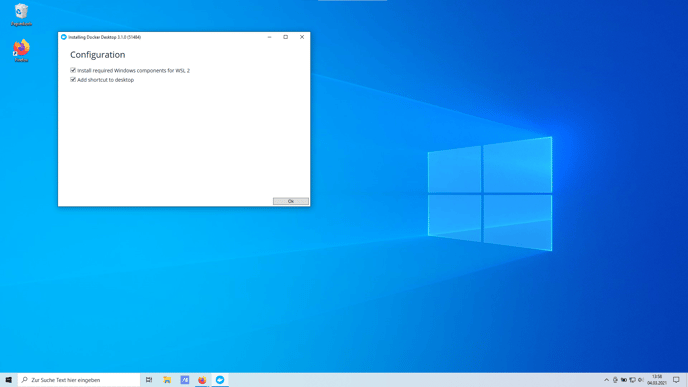Open network status from the tray
Screen dimensions: 688x387
click(632, 380)
